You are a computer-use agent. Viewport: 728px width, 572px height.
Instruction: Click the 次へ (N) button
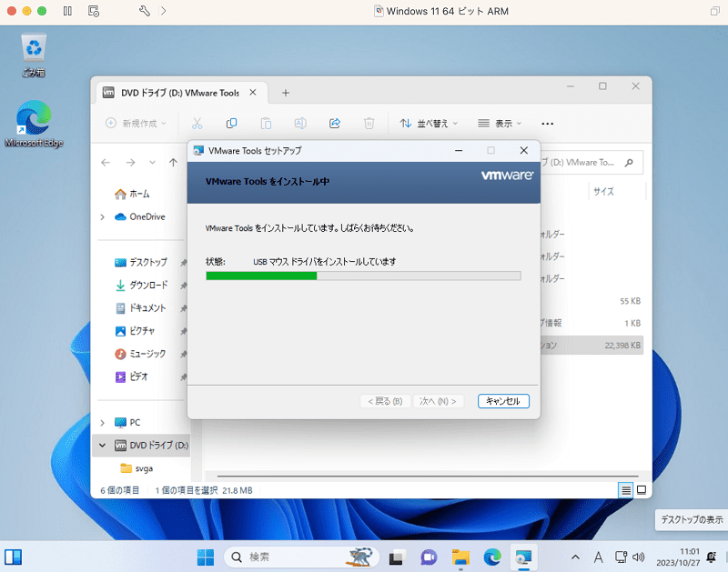(438, 401)
